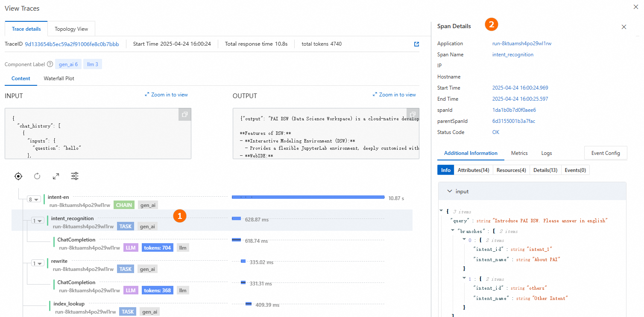
Task: Click the llm 3 component label
Action: tap(93, 64)
